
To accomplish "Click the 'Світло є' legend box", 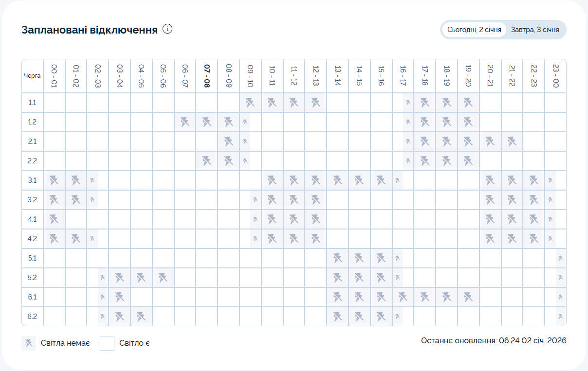I will pyautogui.click(x=107, y=343).
